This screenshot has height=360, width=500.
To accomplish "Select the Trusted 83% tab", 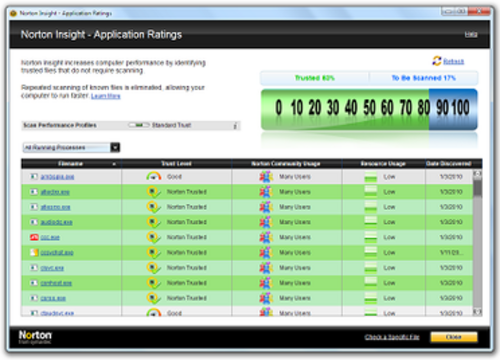I will click(315, 78).
